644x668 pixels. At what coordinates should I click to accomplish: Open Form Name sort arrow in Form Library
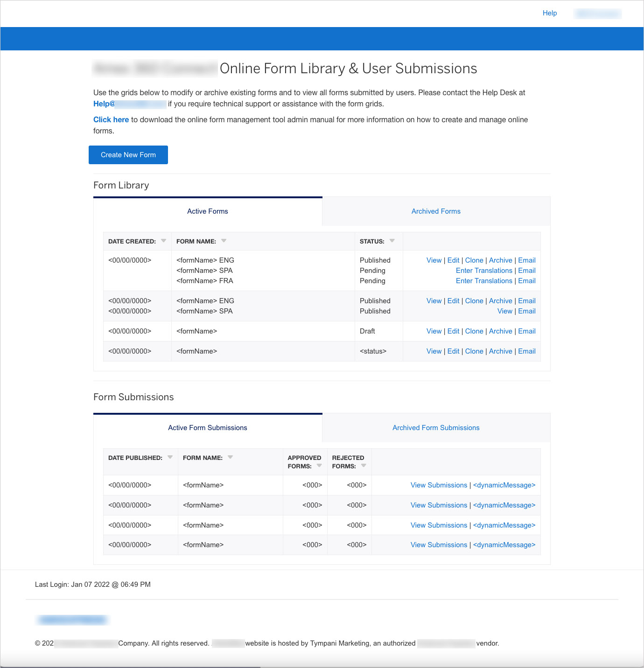(x=224, y=241)
